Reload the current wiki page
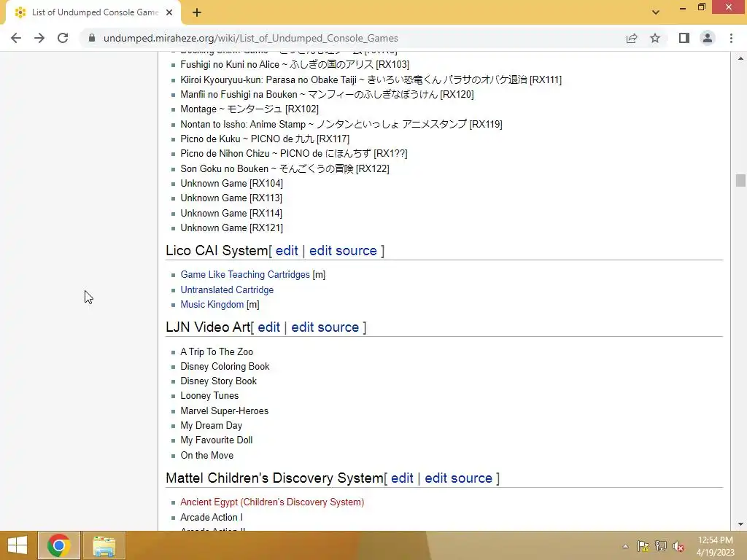The width and height of the screenshot is (747, 560). [63, 38]
